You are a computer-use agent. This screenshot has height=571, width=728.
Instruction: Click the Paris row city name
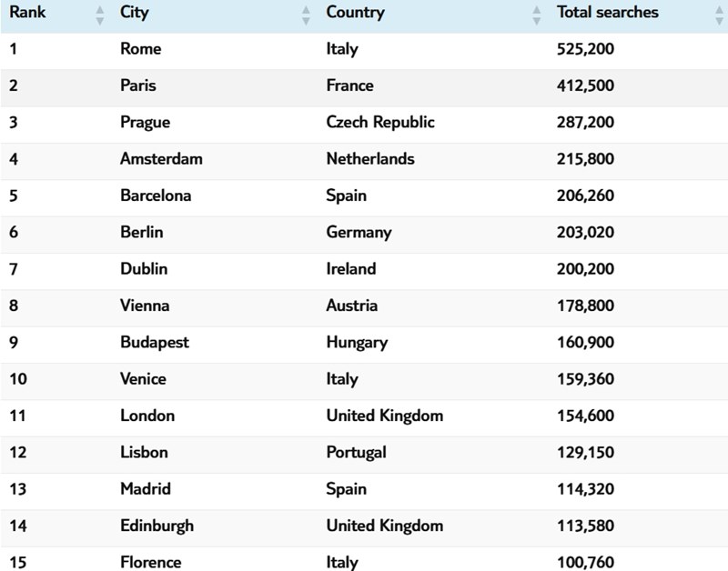pos(137,85)
